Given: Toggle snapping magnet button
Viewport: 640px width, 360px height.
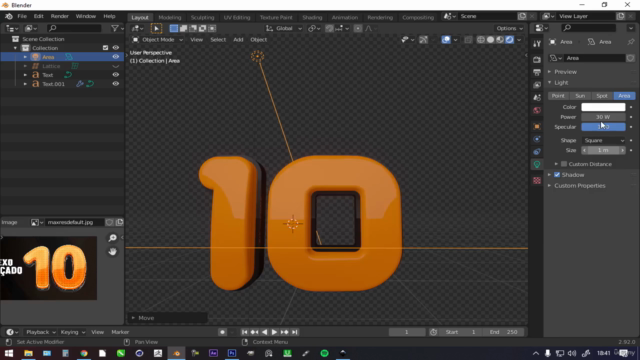Looking at the screenshot, I should pos(329,28).
